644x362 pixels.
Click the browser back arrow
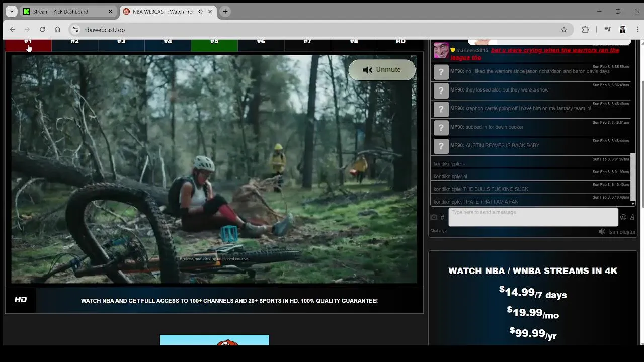(12, 30)
